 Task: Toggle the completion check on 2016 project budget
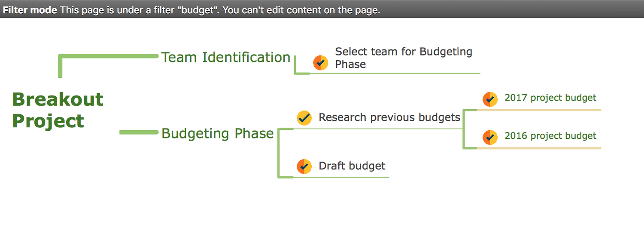(490, 138)
